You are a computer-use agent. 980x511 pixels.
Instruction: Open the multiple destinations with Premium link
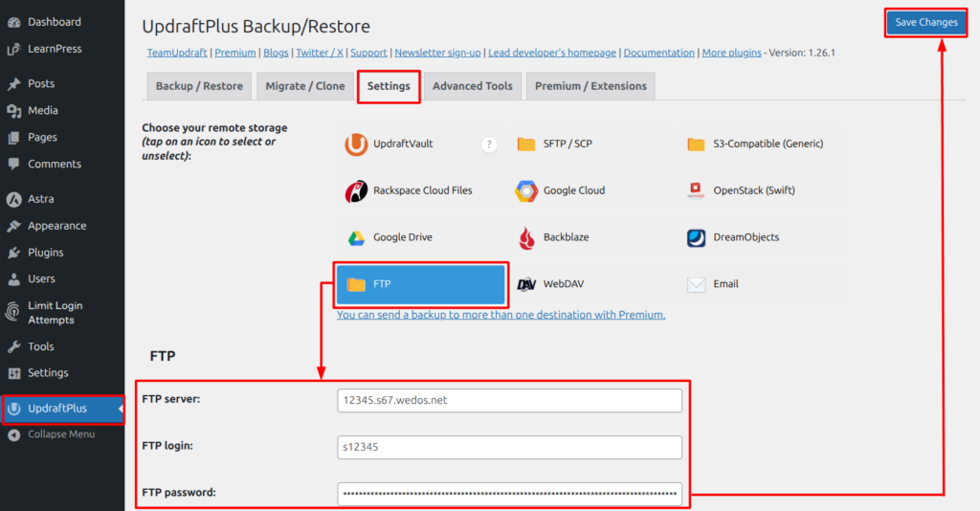click(501, 315)
